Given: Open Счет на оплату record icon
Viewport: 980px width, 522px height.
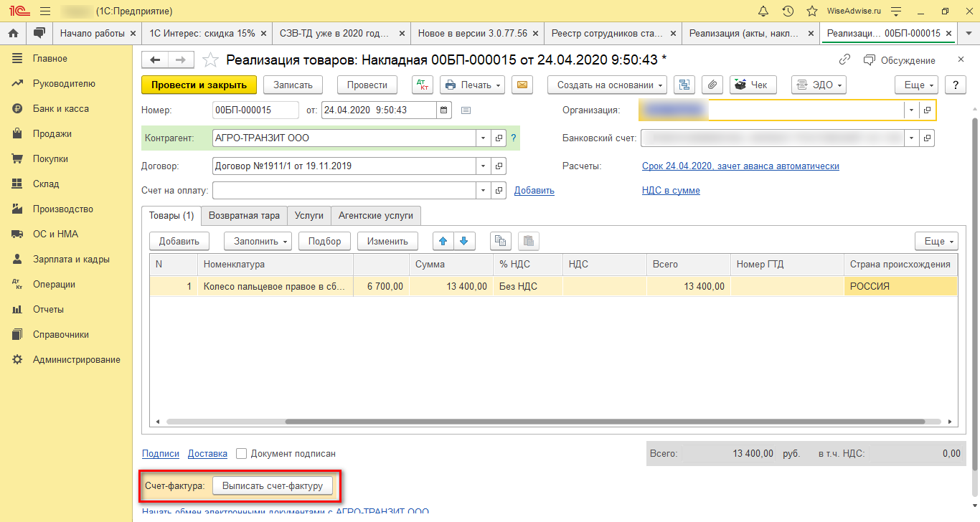Looking at the screenshot, I should pyautogui.click(x=499, y=190).
